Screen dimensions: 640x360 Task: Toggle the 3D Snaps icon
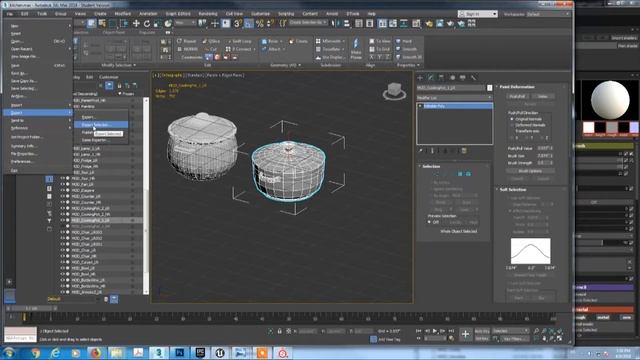tap(238, 24)
